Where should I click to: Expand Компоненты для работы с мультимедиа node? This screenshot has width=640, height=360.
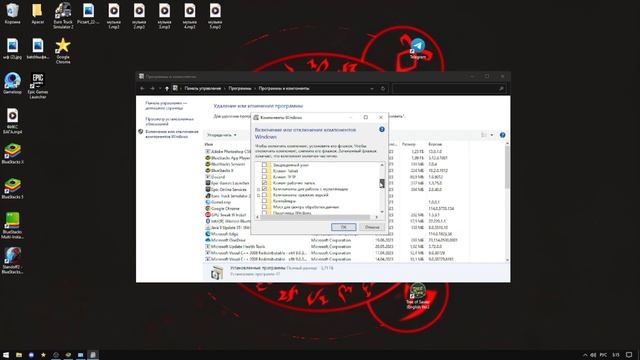click(x=258, y=189)
